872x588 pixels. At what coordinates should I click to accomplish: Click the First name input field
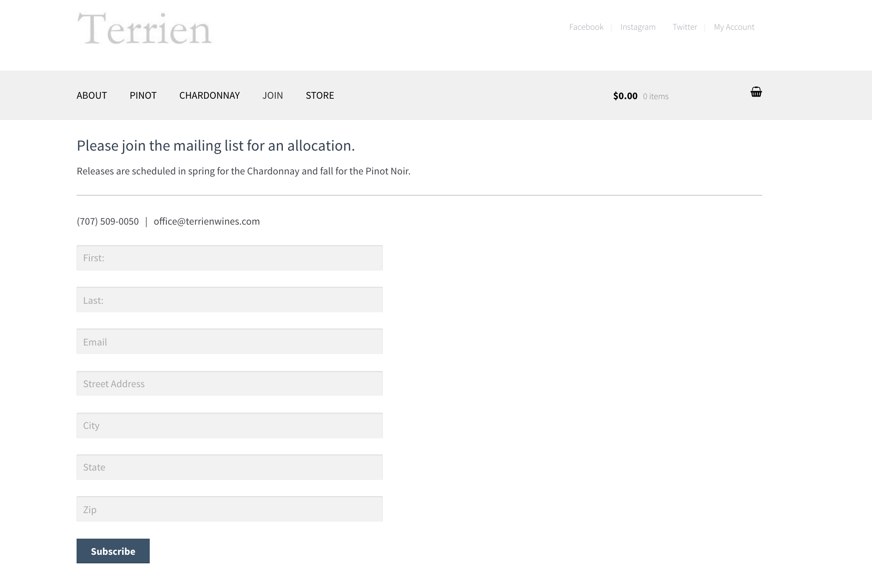coord(229,257)
